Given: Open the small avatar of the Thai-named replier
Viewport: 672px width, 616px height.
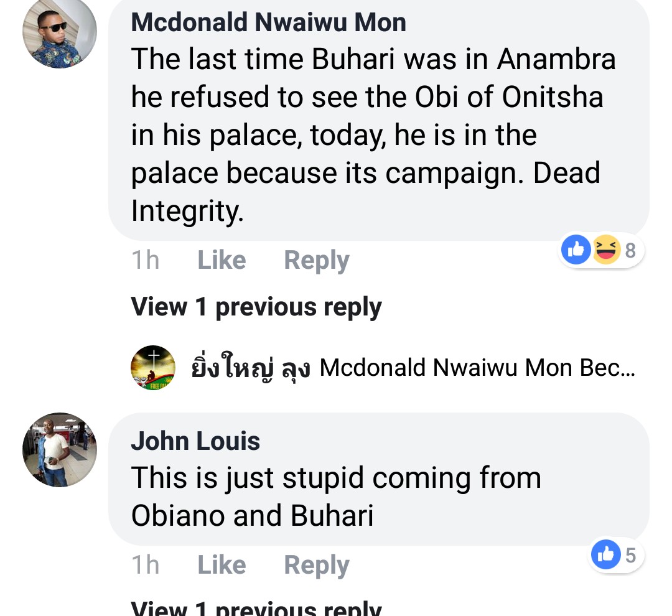Looking at the screenshot, I should pyautogui.click(x=153, y=368).
